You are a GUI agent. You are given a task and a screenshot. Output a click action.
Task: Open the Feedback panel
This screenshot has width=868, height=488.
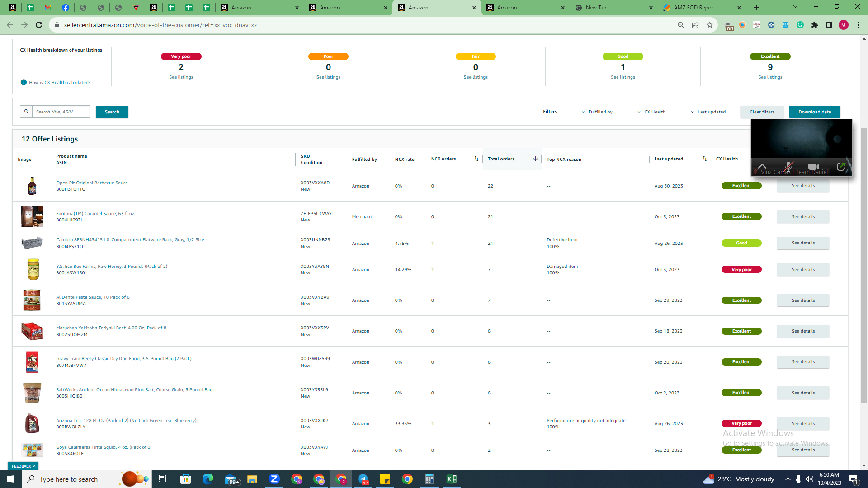click(x=21, y=466)
